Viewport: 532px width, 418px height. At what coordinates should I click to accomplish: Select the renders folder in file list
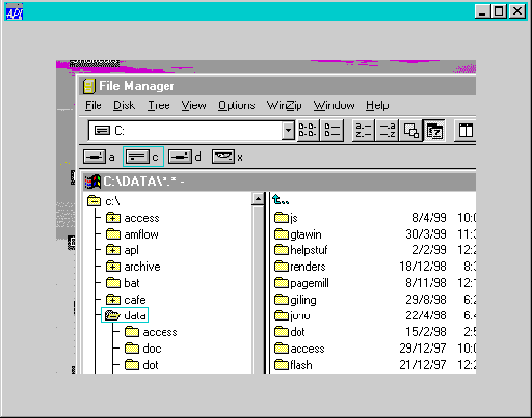[x=299, y=266]
